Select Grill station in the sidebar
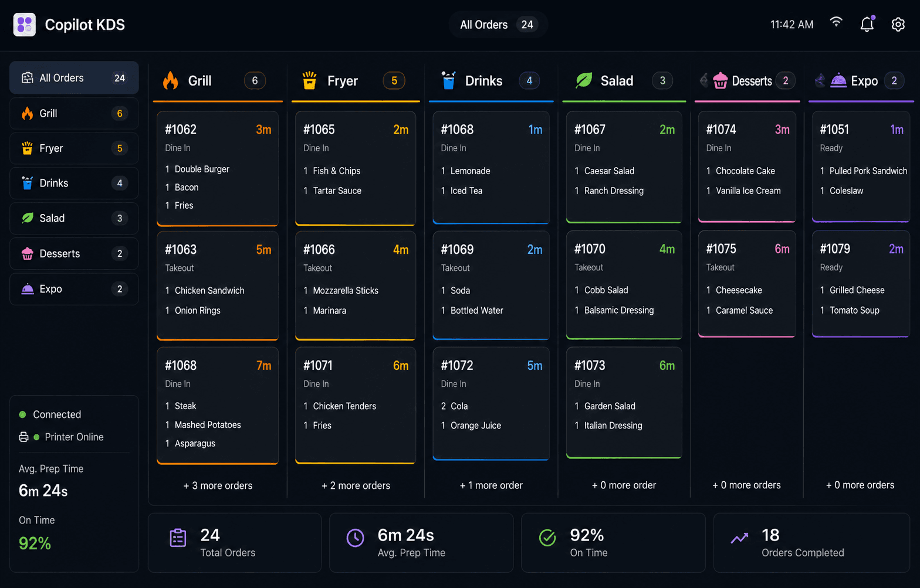 click(x=74, y=113)
